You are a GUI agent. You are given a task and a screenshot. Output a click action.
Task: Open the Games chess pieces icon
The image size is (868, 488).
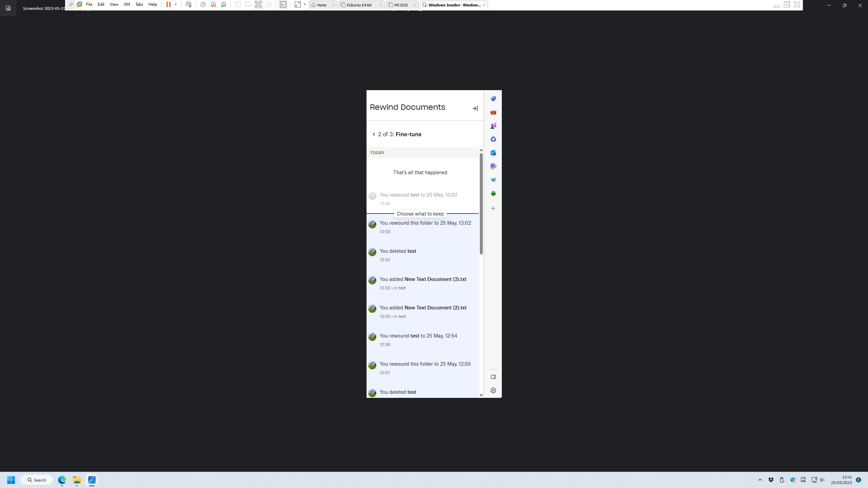(x=493, y=126)
